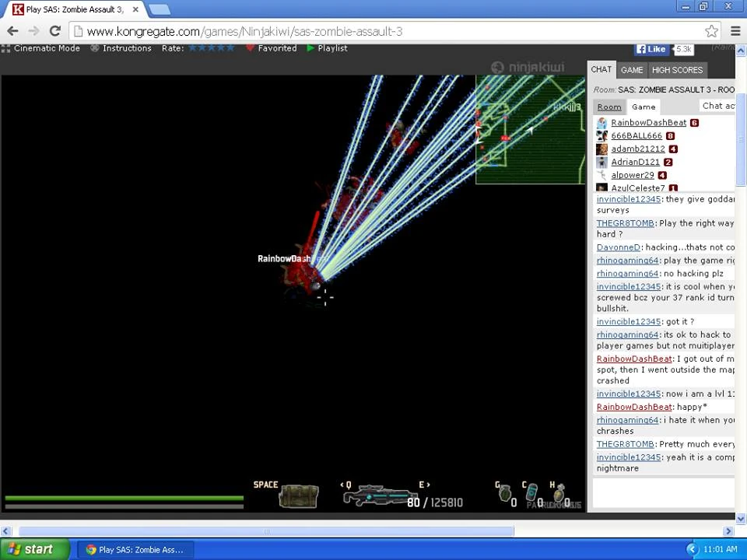The width and height of the screenshot is (747, 560).
Task: Click the horizontal page scrollbar thumb
Action: coord(266,531)
